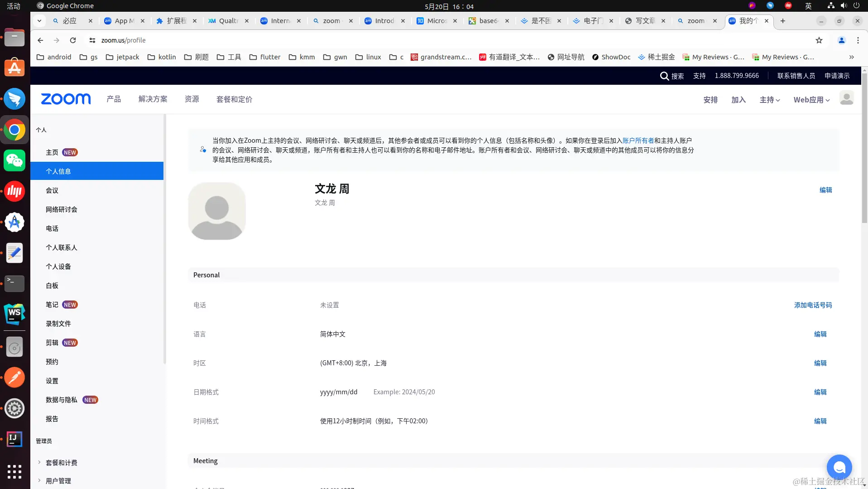Open text editor from the dock
The image size is (868, 489).
(14, 253)
